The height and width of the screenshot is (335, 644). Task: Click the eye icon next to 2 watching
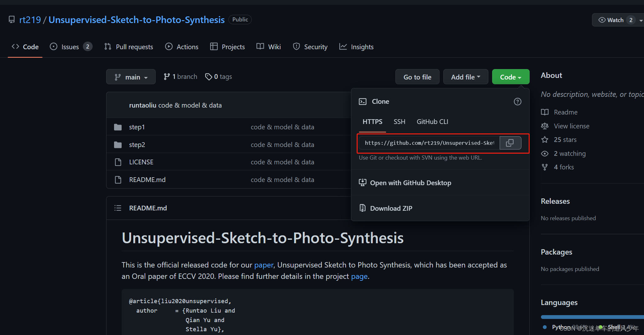(545, 154)
